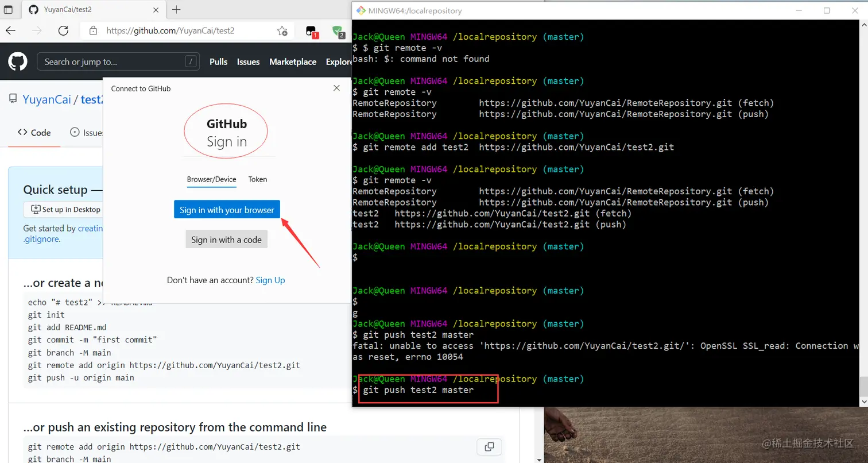Open the green shield extension icon
Screen dimensions: 868x463
(x=338, y=32)
